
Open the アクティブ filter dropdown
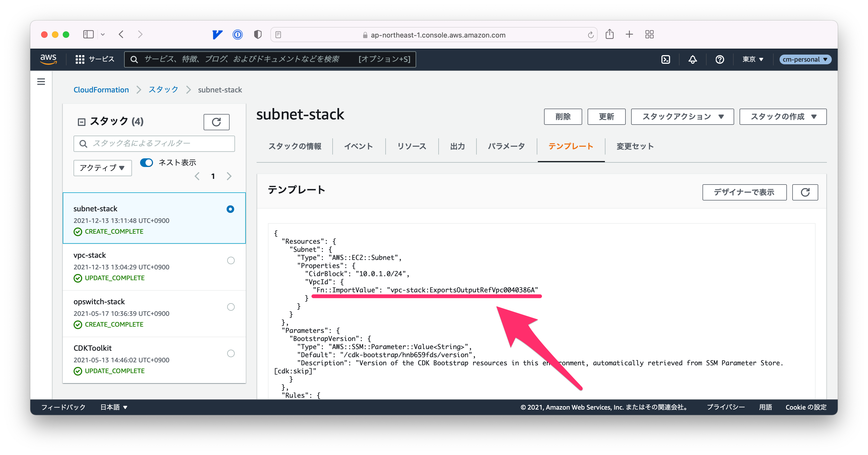pos(102,168)
